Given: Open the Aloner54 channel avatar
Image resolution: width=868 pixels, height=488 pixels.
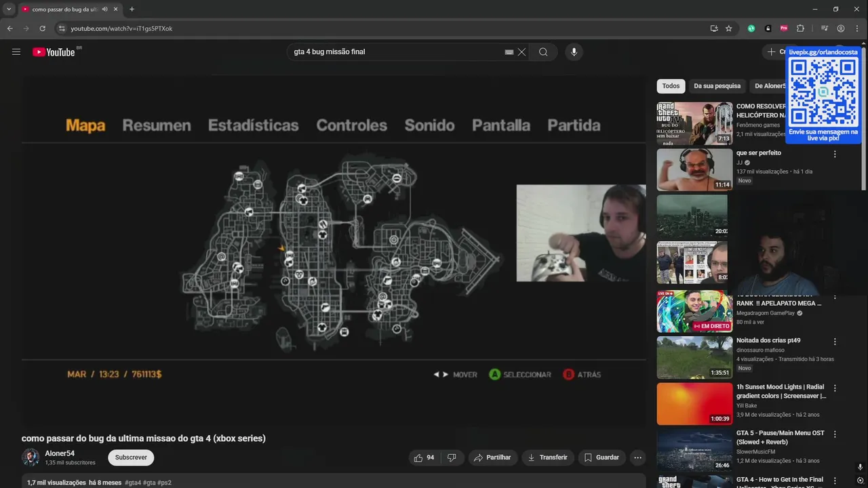Looking at the screenshot, I should click(x=31, y=457).
